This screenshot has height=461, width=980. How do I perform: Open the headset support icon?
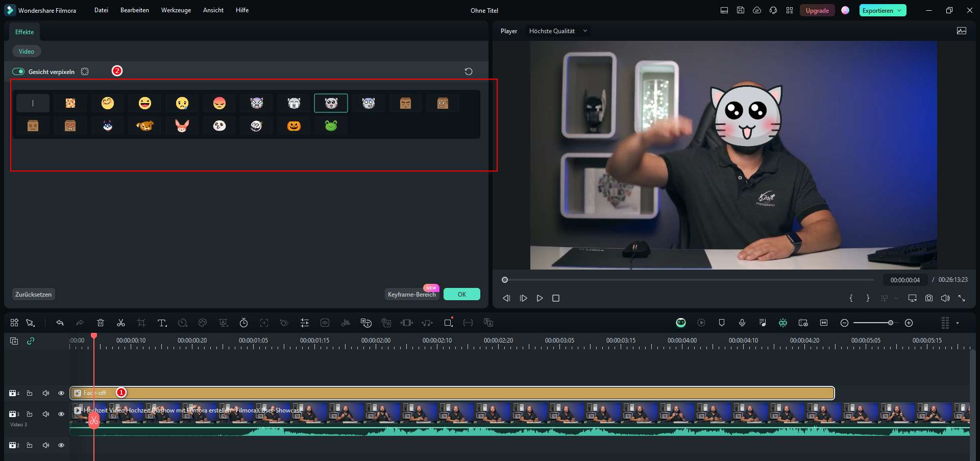coord(773,10)
